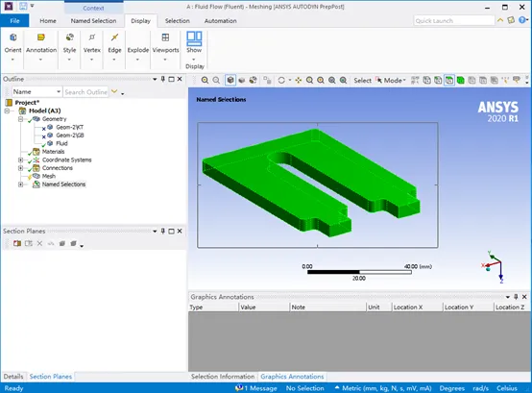Open the Name filter dropdown
Viewport: 532px width, 393px height.
pyautogui.click(x=36, y=91)
